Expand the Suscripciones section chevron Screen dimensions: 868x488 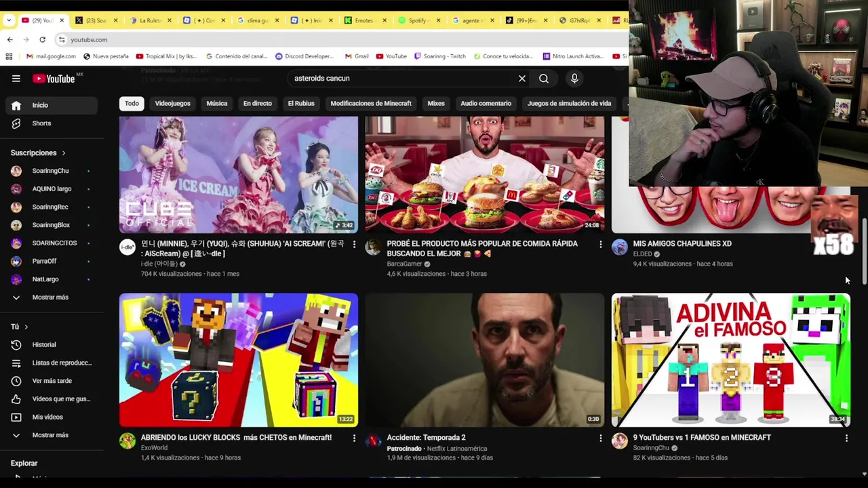click(64, 153)
